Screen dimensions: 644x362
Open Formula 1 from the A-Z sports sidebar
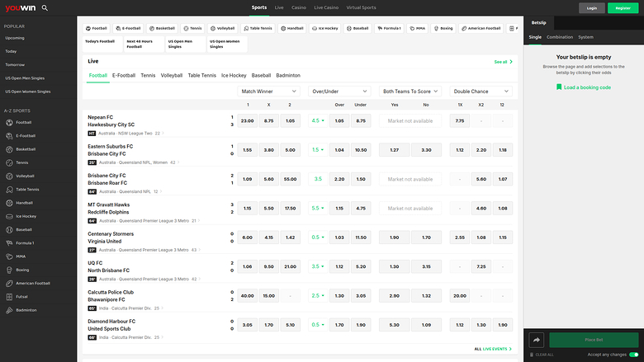tap(8, 242)
